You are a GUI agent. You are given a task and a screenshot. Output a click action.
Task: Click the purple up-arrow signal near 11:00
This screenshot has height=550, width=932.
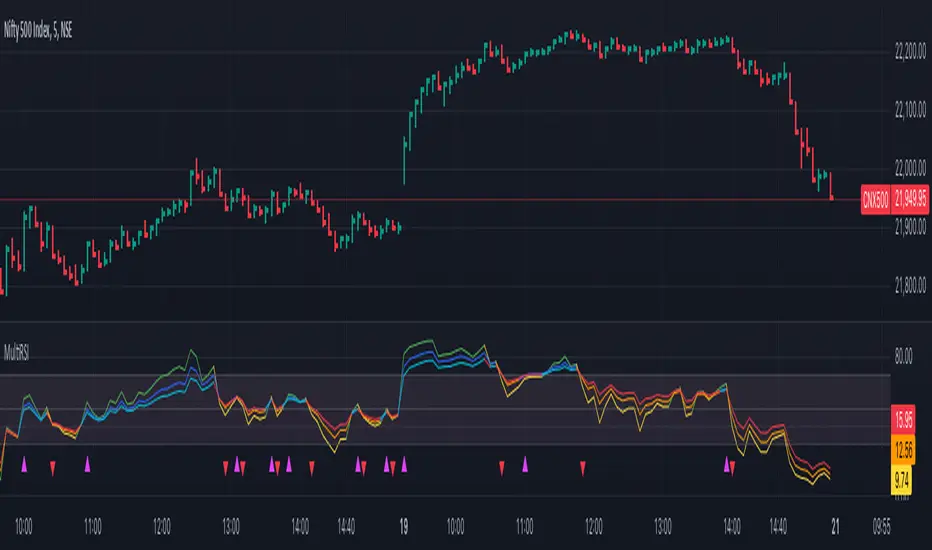click(87, 464)
